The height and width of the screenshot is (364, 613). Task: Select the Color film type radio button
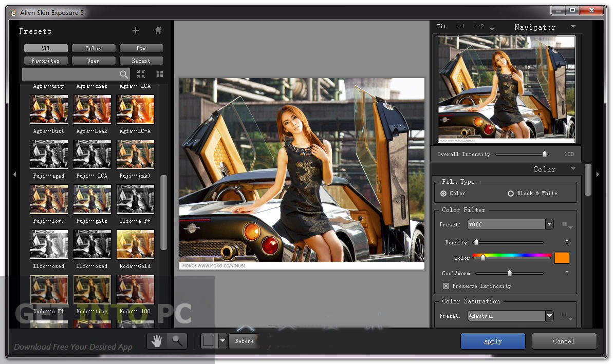[x=443, y=194]
